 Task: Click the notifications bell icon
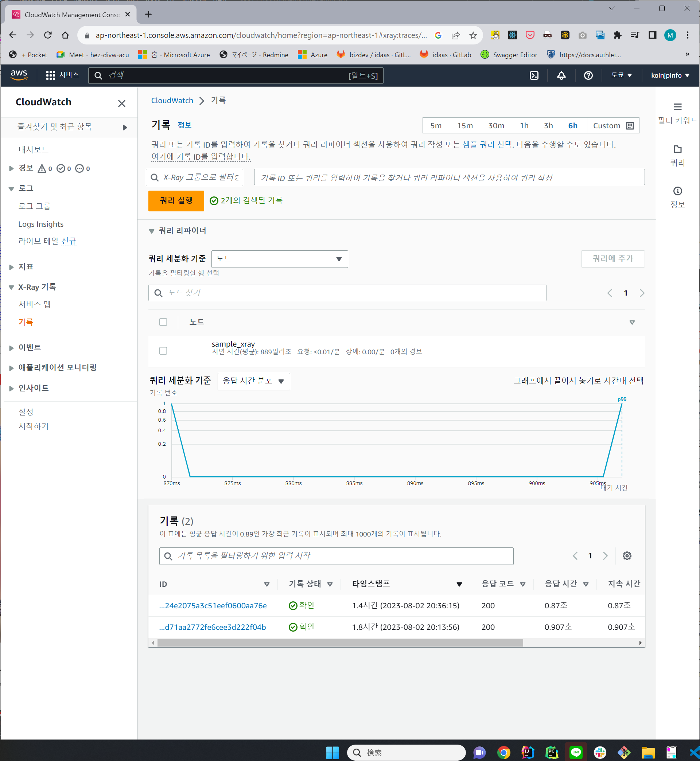[x=561, y=75]
